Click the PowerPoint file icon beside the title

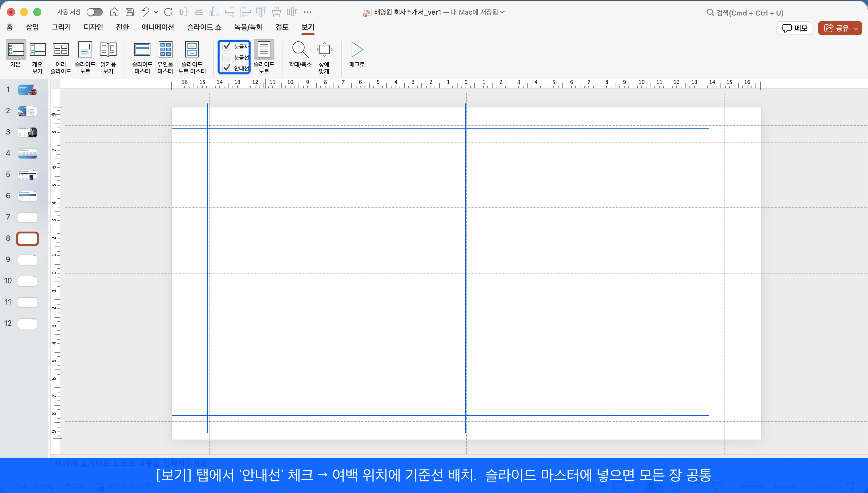coord(367,13)
